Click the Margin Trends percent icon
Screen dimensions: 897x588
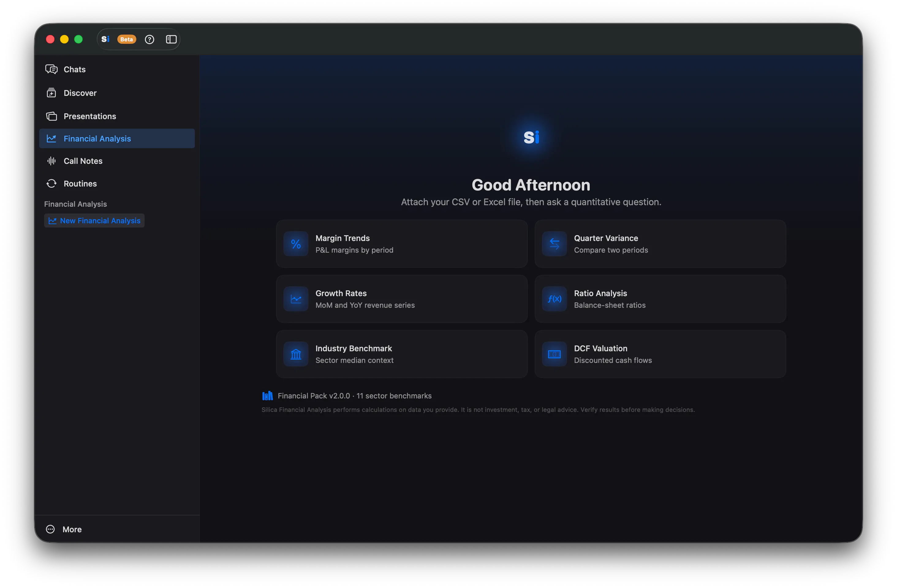coord(296,244)
